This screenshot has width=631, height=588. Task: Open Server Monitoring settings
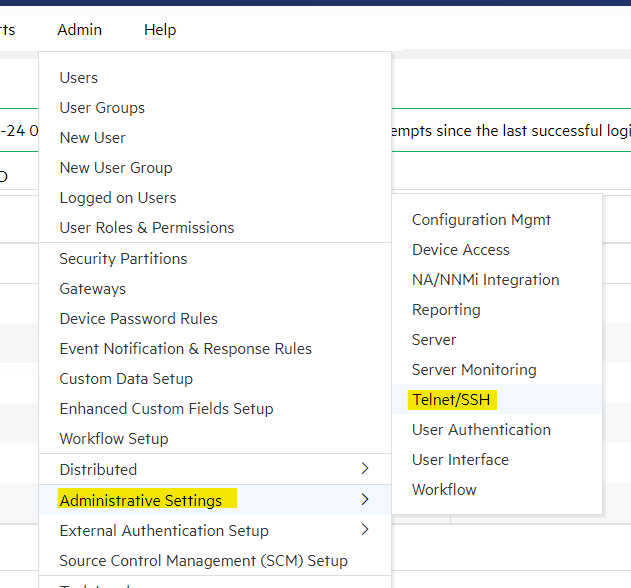click(x=474, y=370)
